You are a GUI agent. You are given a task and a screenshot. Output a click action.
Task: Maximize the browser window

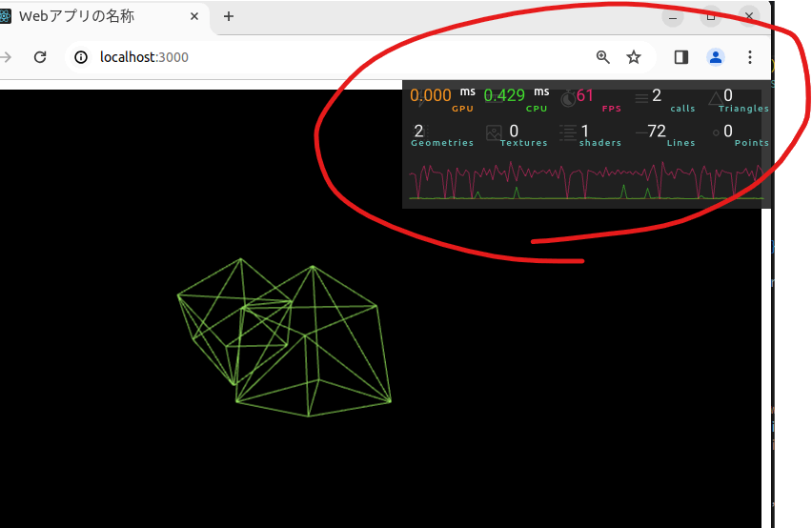coord(711,16)
